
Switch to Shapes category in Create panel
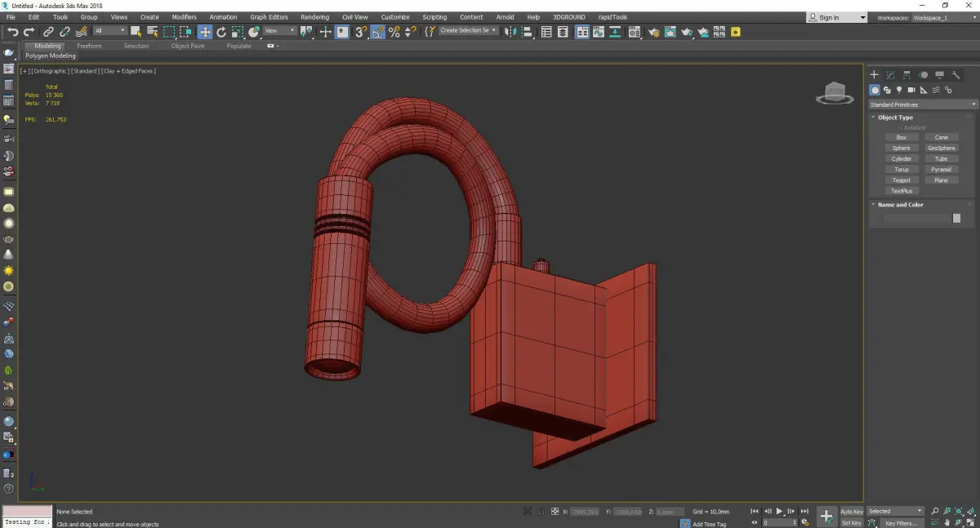coord(887,90)
